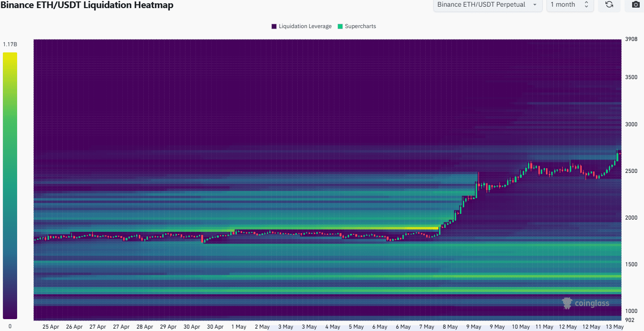Click the 902 price axis label

pos(630,320)
